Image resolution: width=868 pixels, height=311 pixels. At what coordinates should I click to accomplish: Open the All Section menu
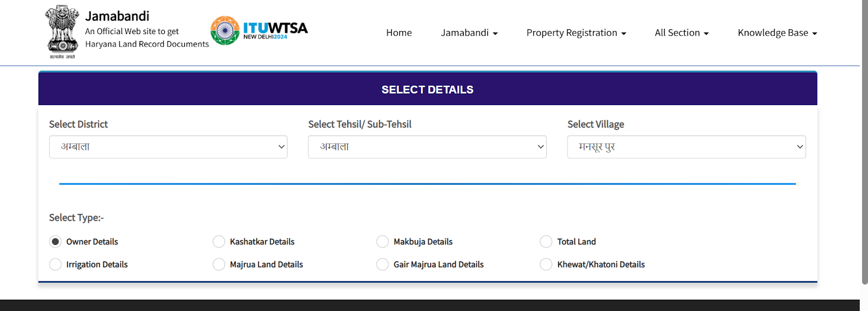click(681, 33)
